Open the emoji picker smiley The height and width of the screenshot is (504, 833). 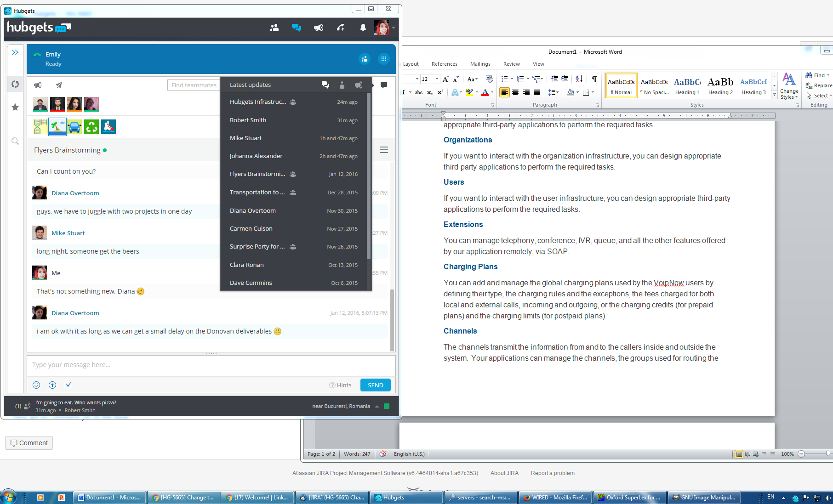[x=36, y=385]
